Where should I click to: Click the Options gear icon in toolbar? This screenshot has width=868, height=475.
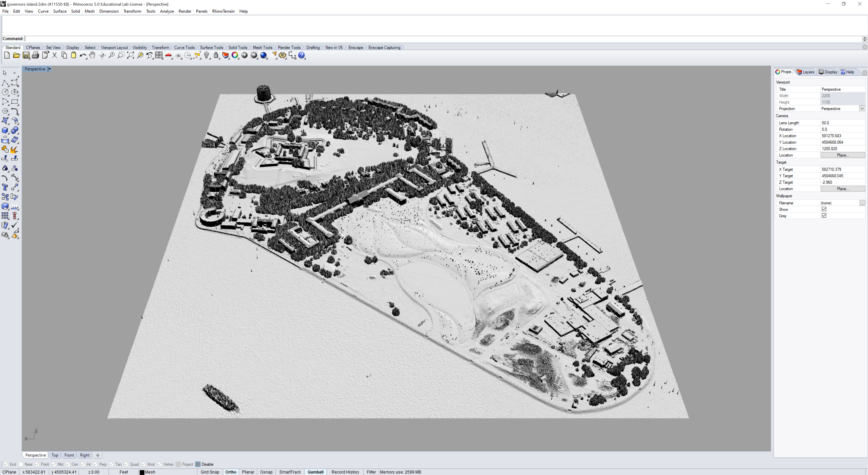(x=282, y=55)
